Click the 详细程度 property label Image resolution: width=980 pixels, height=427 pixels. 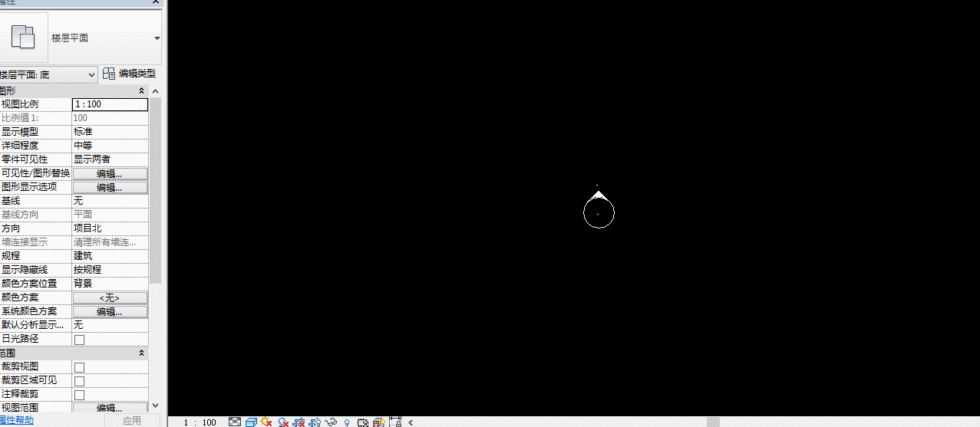(19, 146)
